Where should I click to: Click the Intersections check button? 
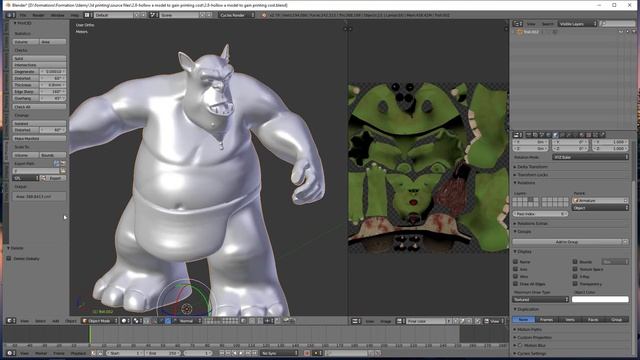[x=39, y=65]
